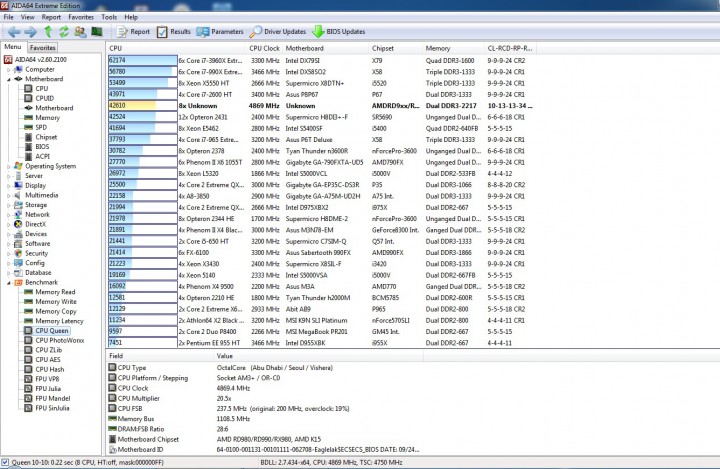Viewport: 720px width, 469px height.
Task: Open the Results toolbar button
Action: tap(174, 32)
